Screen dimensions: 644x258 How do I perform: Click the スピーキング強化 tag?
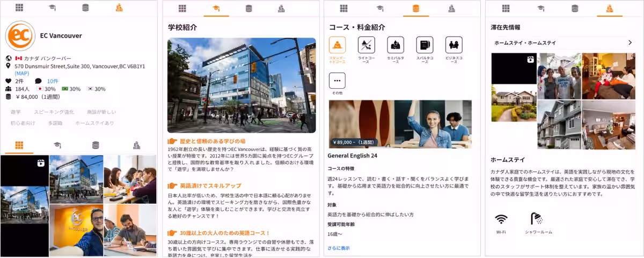54,112
